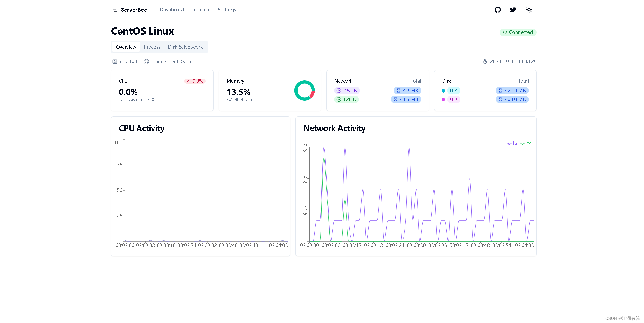
Task: Toggle the light/dark theme sun icon
Action: click(529, 10)
